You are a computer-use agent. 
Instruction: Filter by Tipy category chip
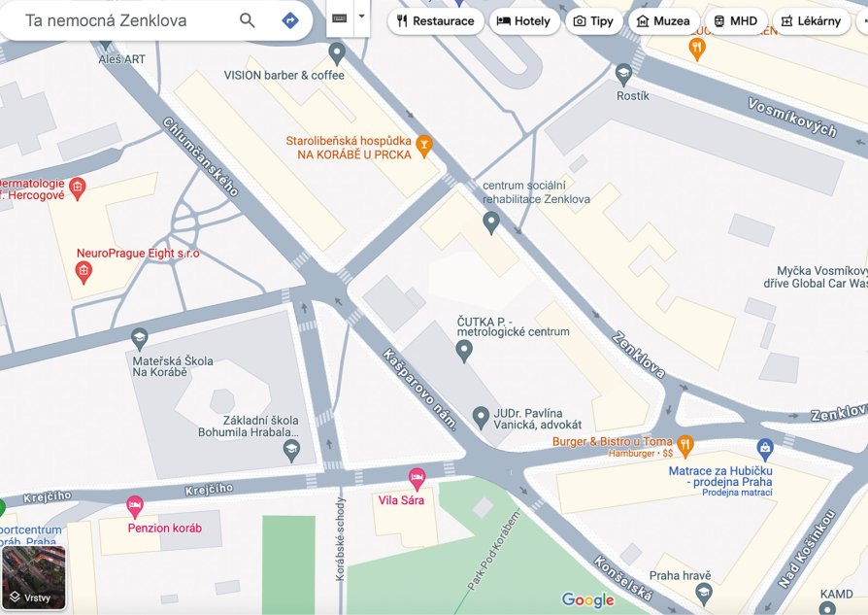pos(593,21)
